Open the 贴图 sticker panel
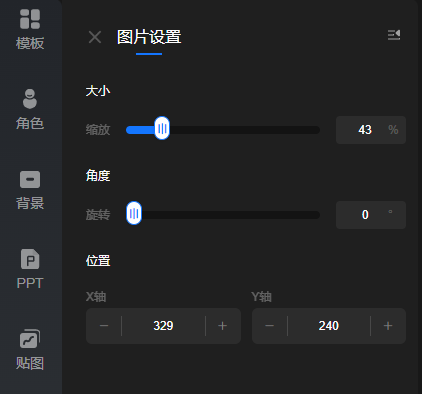 [30, 350]
